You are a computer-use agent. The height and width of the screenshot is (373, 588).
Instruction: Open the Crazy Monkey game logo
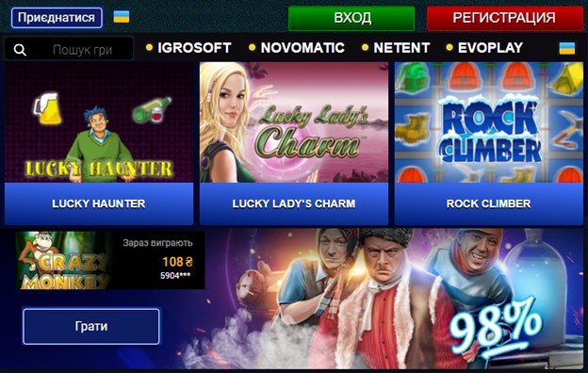coord(64,261)
